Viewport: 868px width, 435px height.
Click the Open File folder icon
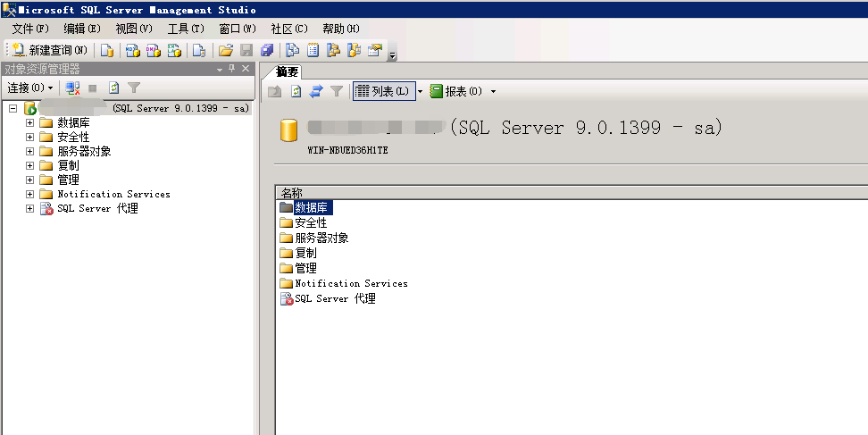tap(226, 50)
